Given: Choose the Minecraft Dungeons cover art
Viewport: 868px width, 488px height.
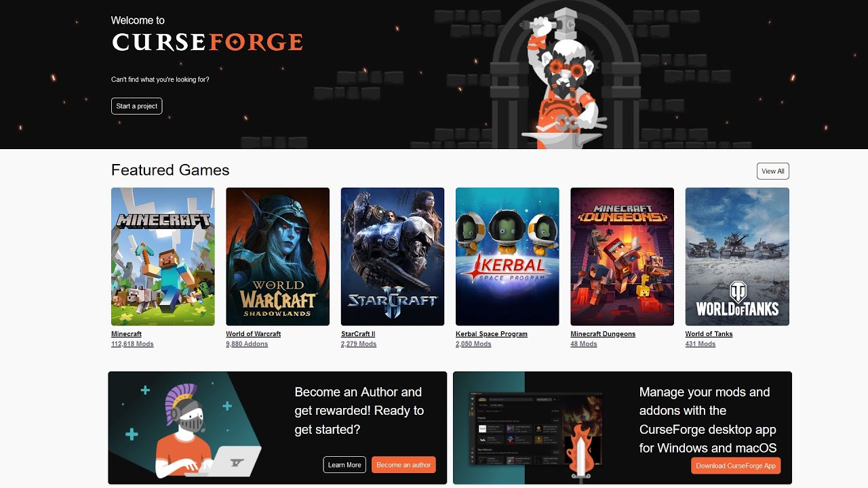Looking at the screenshot, I should click(623, 256).
